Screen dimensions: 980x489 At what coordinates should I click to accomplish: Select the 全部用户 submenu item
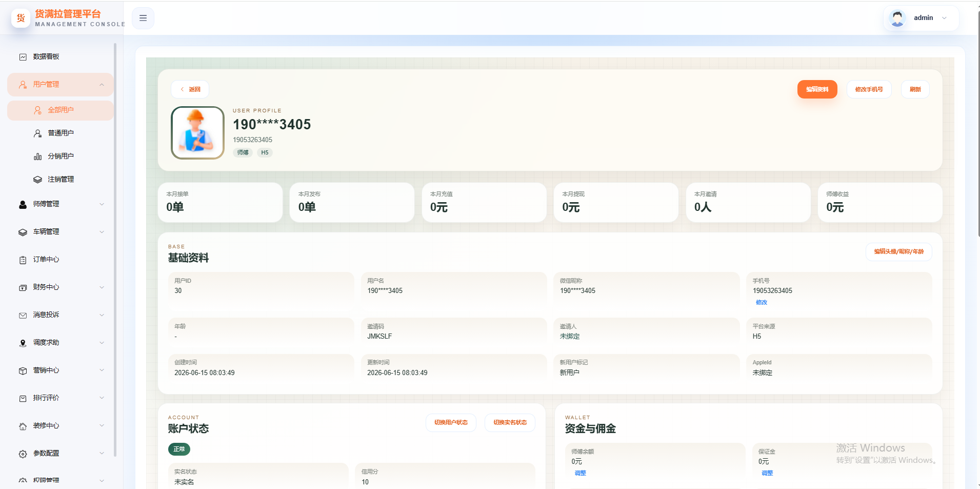61,110
